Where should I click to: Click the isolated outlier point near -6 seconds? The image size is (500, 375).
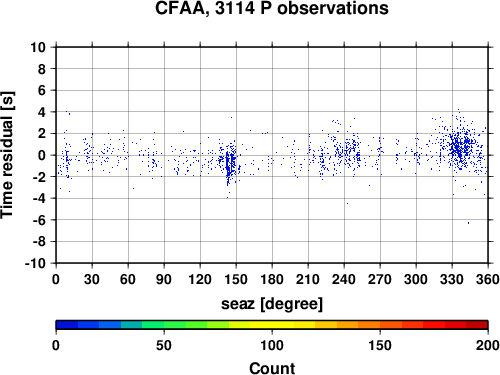(468, 223)
